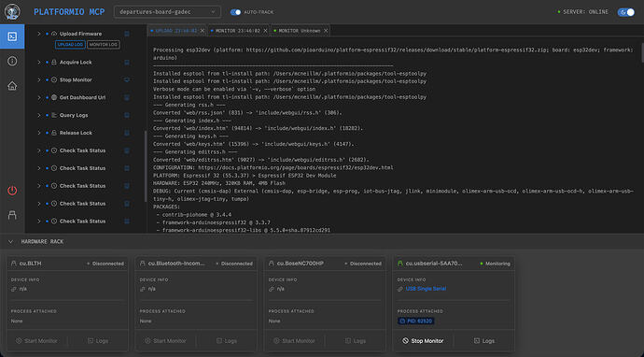Expand the Release Lock task row
The width and height of the screenshot is (644, 357).
pos(39,133)
